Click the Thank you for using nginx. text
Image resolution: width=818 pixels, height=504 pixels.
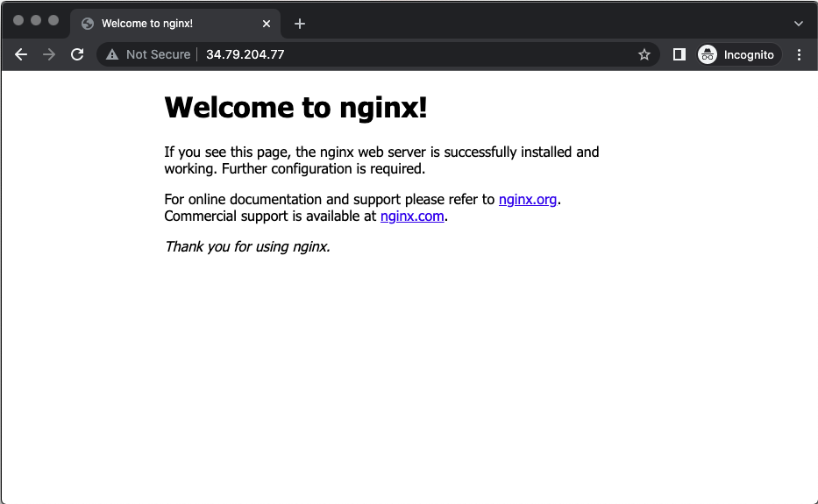247,246
